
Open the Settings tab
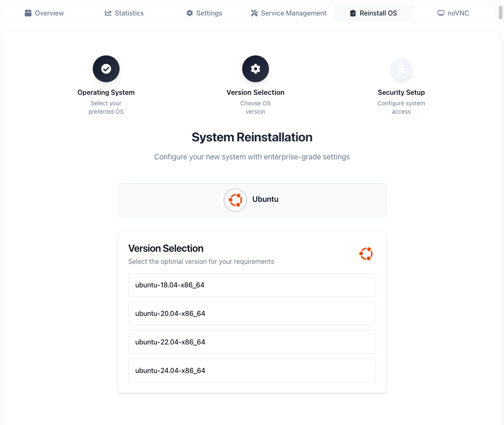click(204, 13)
